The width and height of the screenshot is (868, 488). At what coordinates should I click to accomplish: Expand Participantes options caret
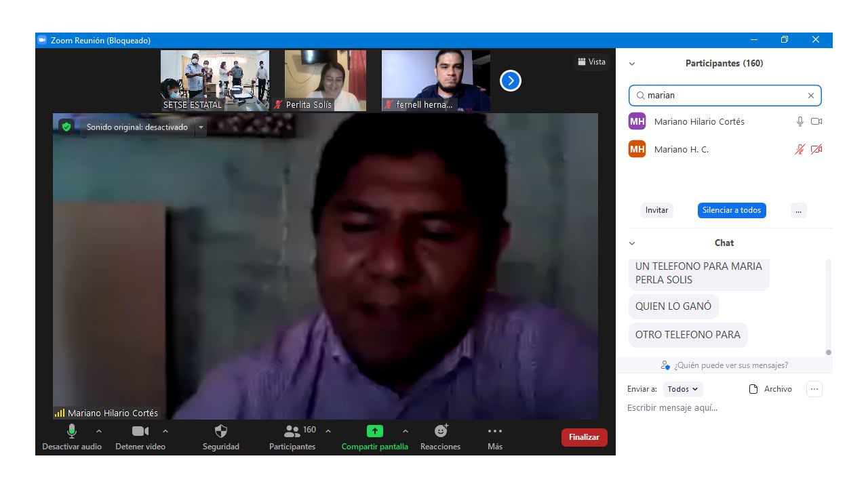tap(328, 431)
